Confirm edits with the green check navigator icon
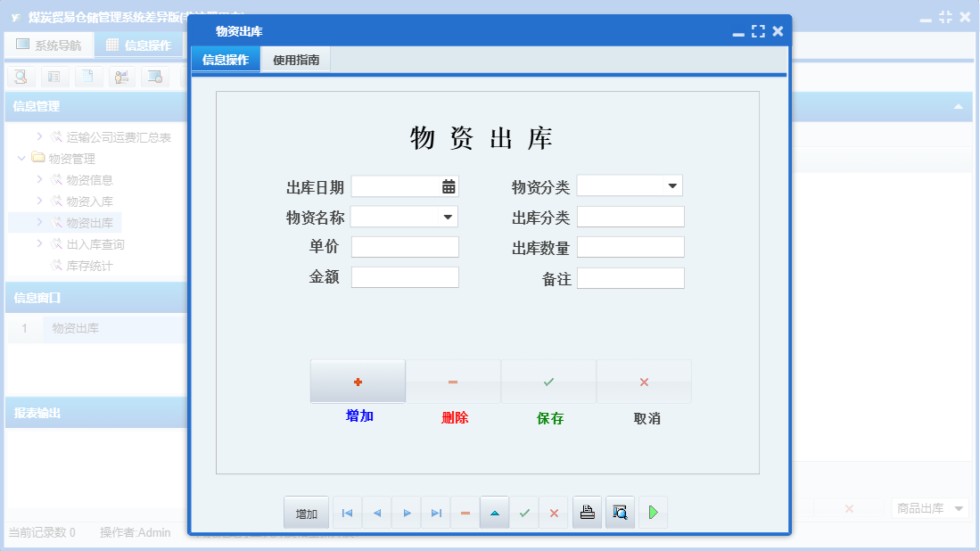Image resolution: width=980 pixels, height=551 pixels. [x=524, y=512]
